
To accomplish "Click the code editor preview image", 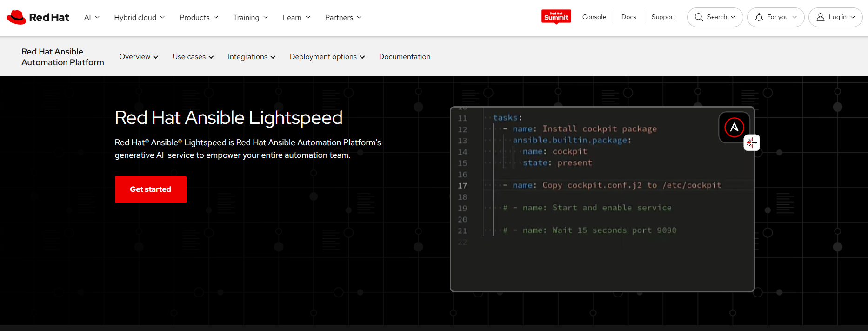I will tap(602, 199).
